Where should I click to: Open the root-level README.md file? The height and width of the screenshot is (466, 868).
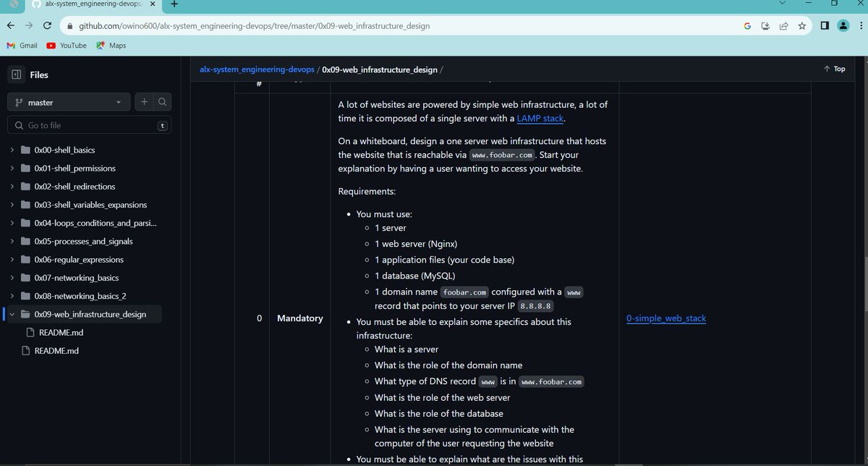click(x=56, y=350)
